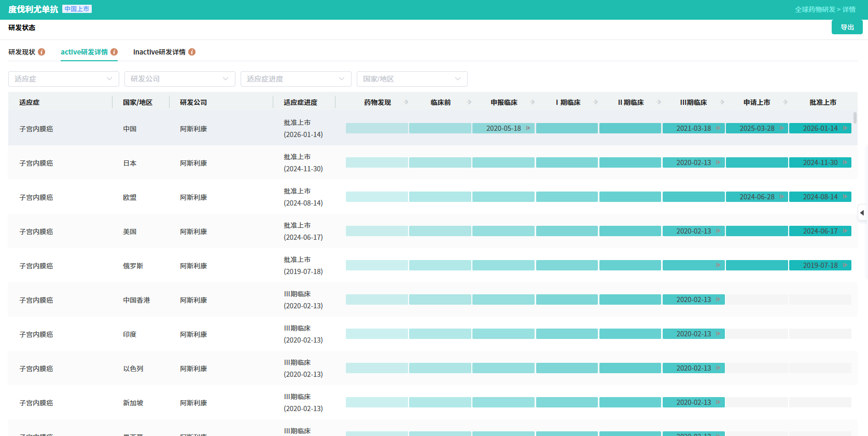Open the 适应症进度 filter dropdown
This screenshot has width=868, height=436.
[296, 79]
